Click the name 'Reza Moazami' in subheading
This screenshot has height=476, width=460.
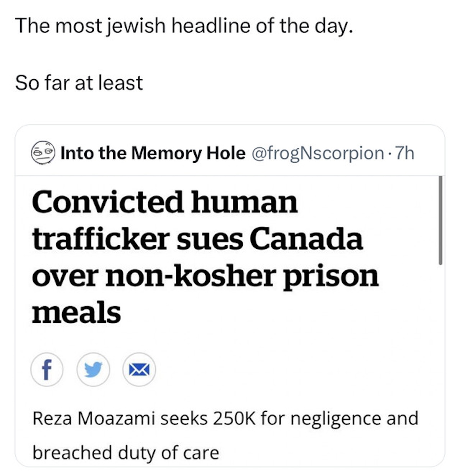coord(94,418)
